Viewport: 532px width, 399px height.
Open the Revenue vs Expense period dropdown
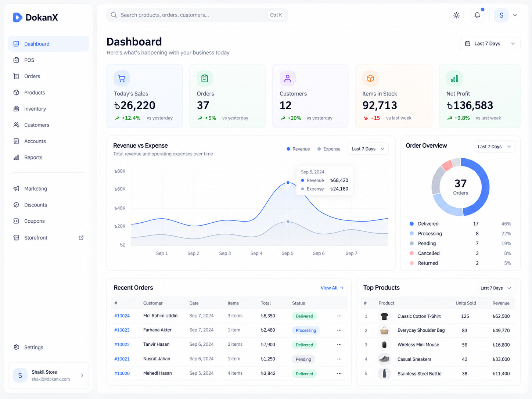(x=368, y=149)
